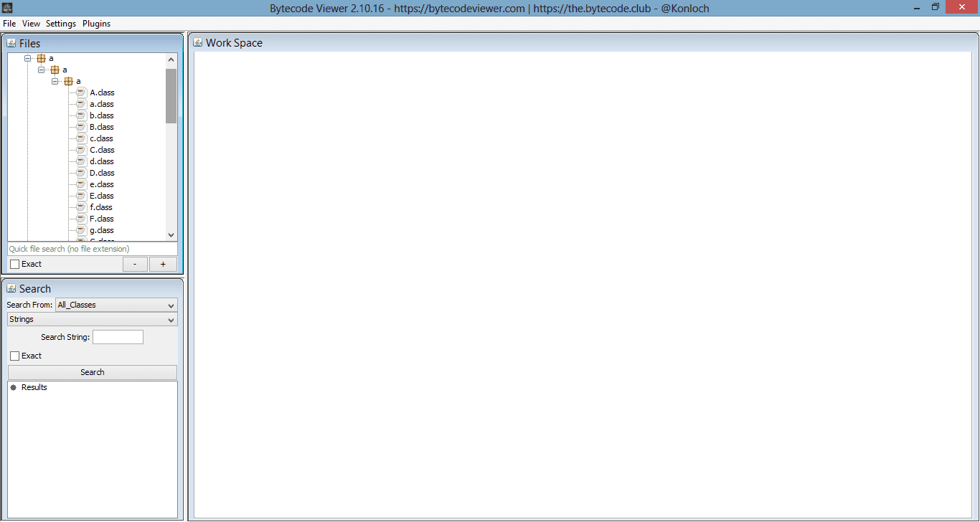Open the Plugins menu
Viewport: 980px width, 522px height.
click(x=96, y=24)
